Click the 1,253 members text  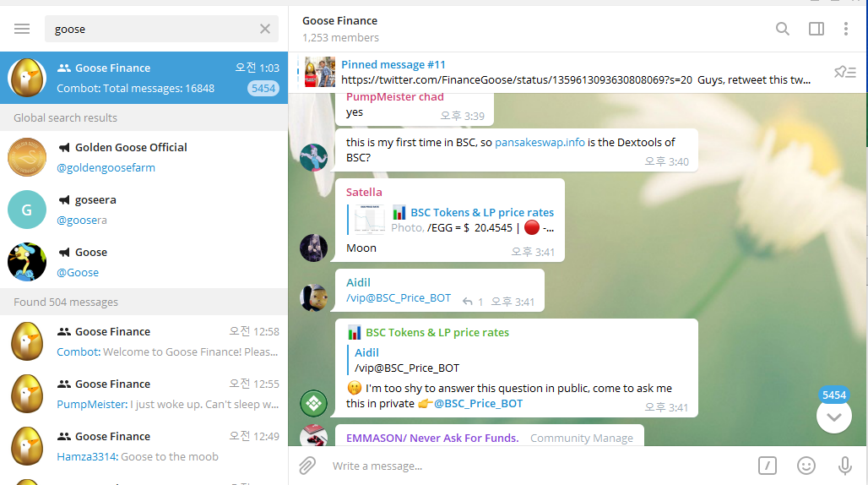340,38
